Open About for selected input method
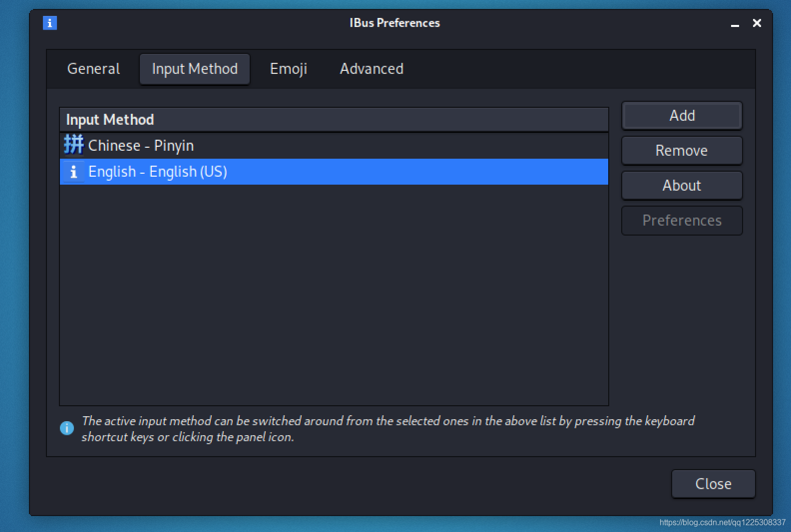The height and width of the screenshot is (532, 791). click(682, 186)
